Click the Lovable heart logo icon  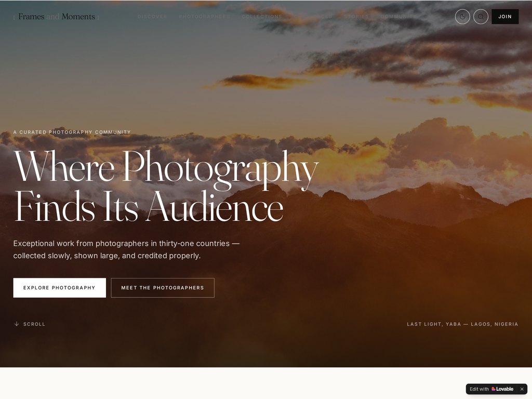point(494,389)
